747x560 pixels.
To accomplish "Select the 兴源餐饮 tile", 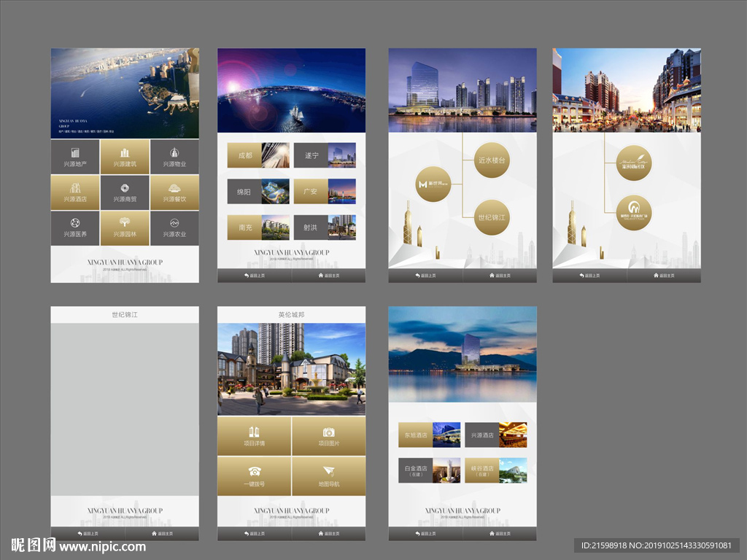I will [x=174, y=192].
